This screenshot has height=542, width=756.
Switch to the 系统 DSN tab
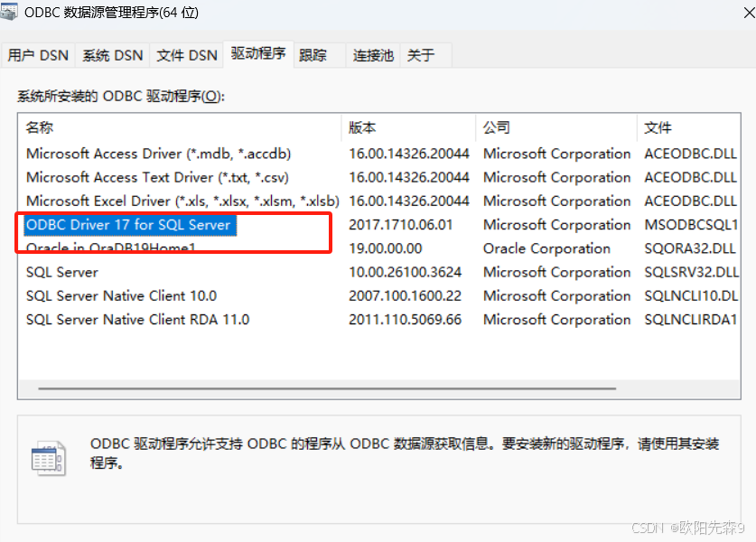112,55
